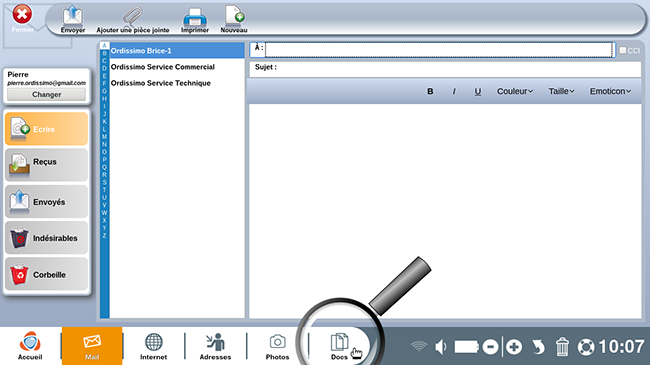The image size is (650, 365).
Task: Jump to letter A in contact index
Action: 104,46
